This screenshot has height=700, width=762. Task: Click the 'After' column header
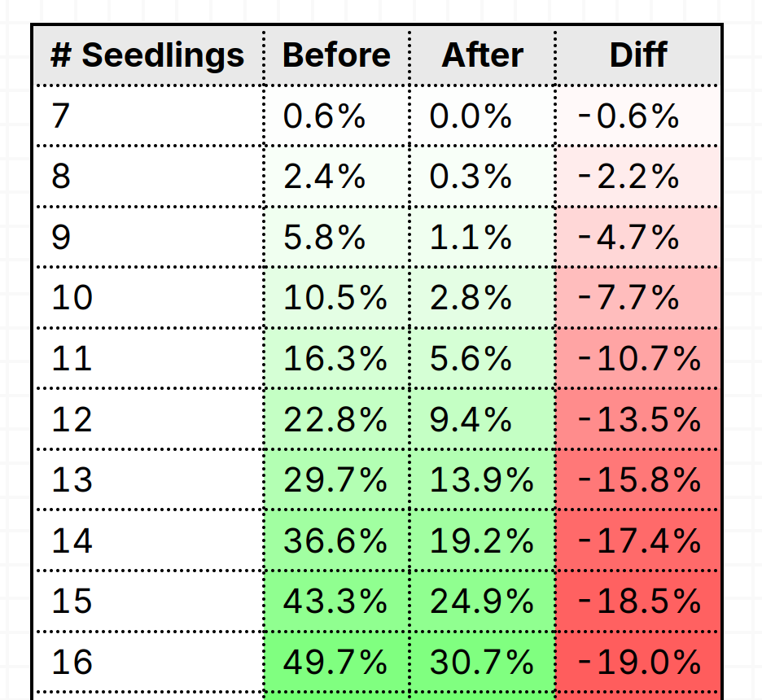point(482,55)
